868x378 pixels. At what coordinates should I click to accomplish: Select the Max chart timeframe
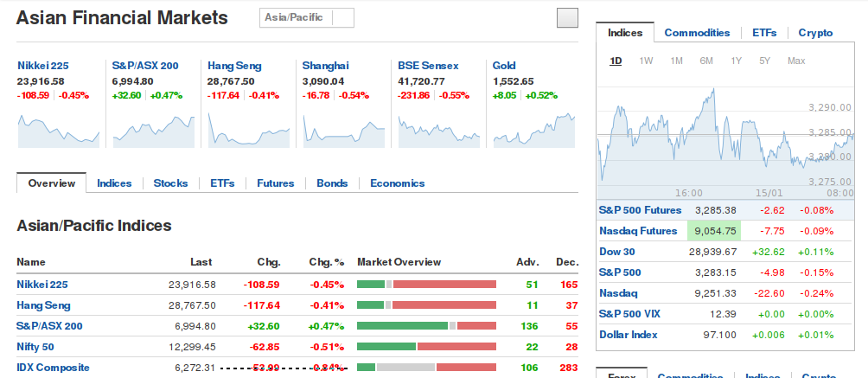click(x=796, y=61)
